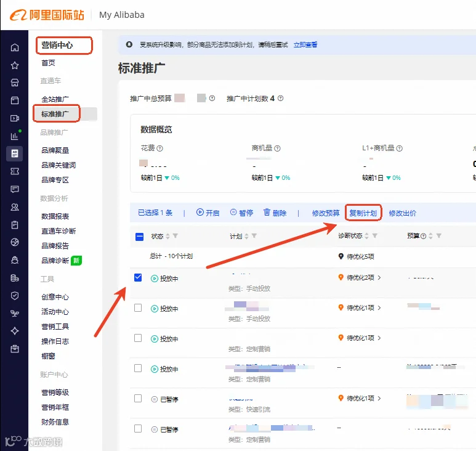This screenshot has width=476, height=451.
Task: Click help icon next to 花费
Action: click(x=159, y=148)
